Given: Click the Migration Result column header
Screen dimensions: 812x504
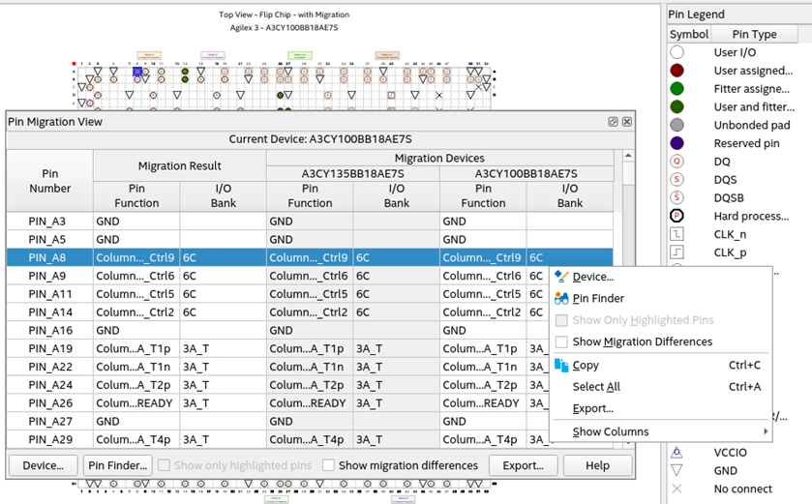Looking at the screenshot, I should 179,165.
